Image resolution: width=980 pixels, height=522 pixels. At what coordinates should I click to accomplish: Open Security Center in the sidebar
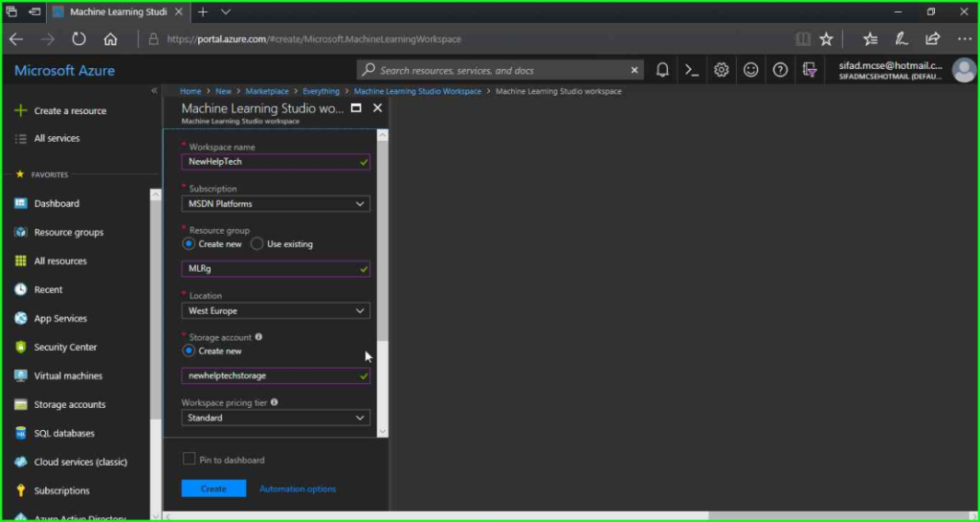pyautogui.click(x=65, y=347)
